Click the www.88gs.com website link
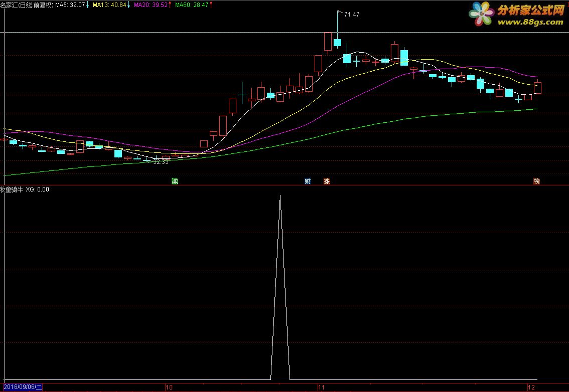The height and width of the screenshot is (392, 569). (x=530, y=22)
